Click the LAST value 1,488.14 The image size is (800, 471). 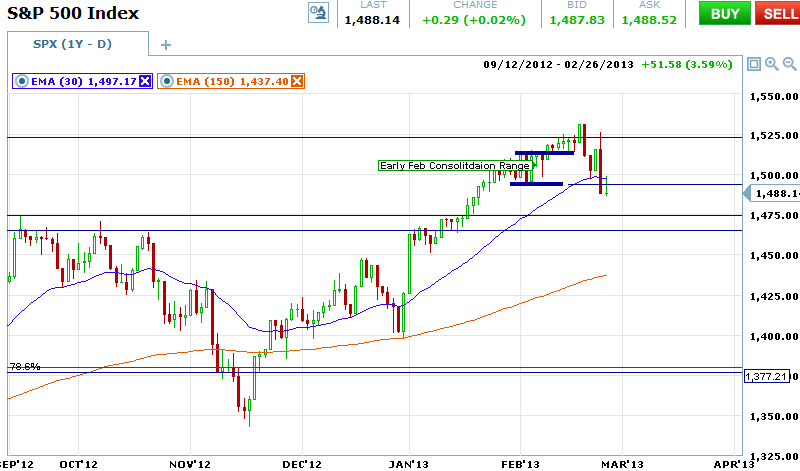372,20
